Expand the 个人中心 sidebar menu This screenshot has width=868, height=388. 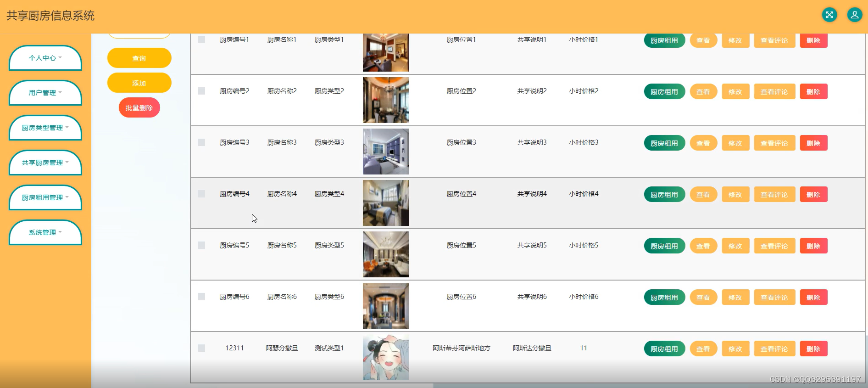[x=45, y=58]
